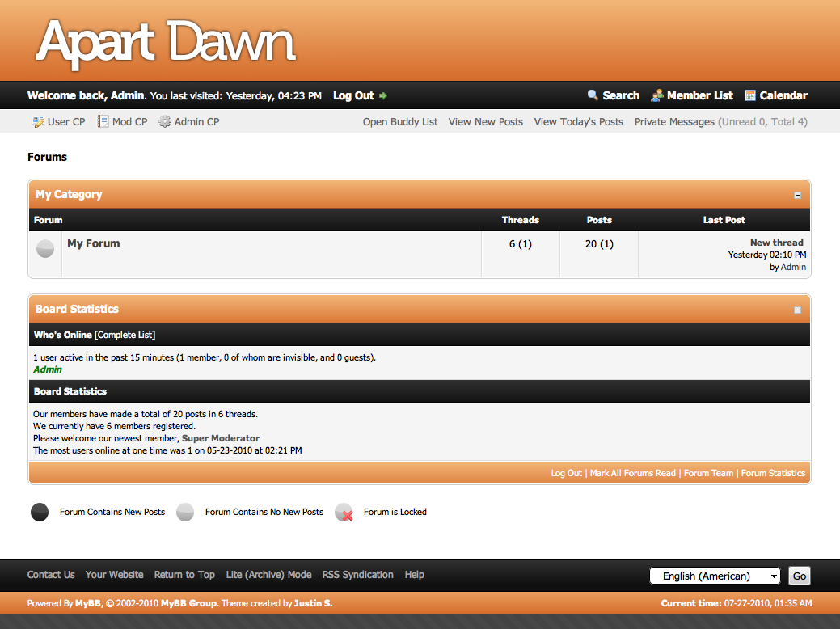Click the Mod CP icon

tap(103, 122)
